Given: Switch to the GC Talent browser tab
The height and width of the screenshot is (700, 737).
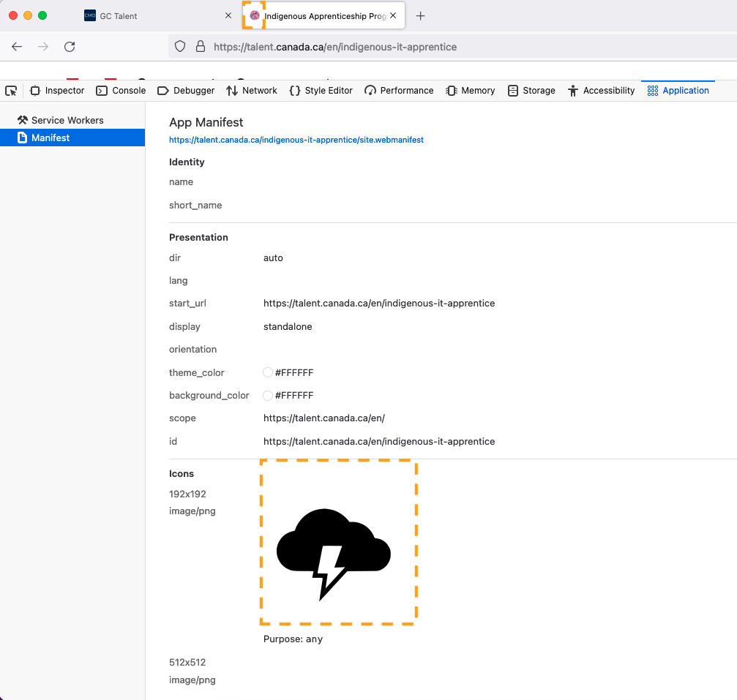Looking at the screenshot, I should click(157, 16).
